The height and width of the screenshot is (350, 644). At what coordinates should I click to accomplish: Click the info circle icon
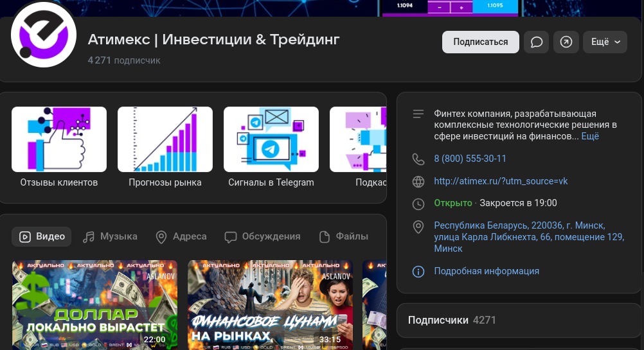click(x=418, y=271)
